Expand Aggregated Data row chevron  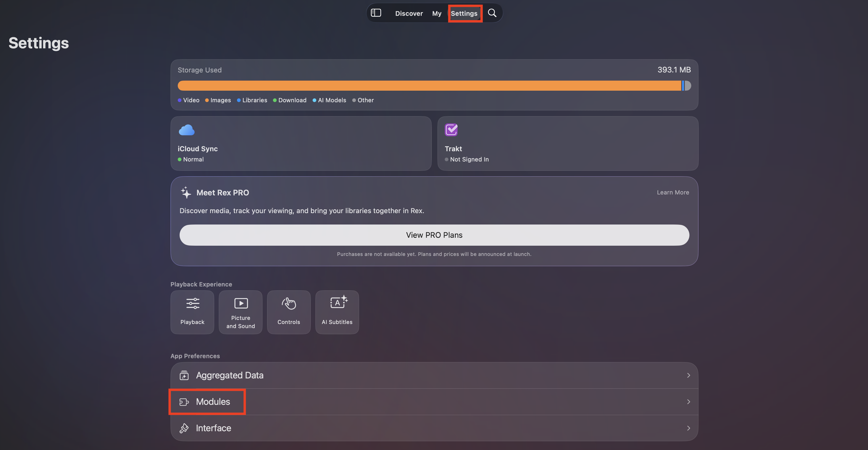click(688, 375)
